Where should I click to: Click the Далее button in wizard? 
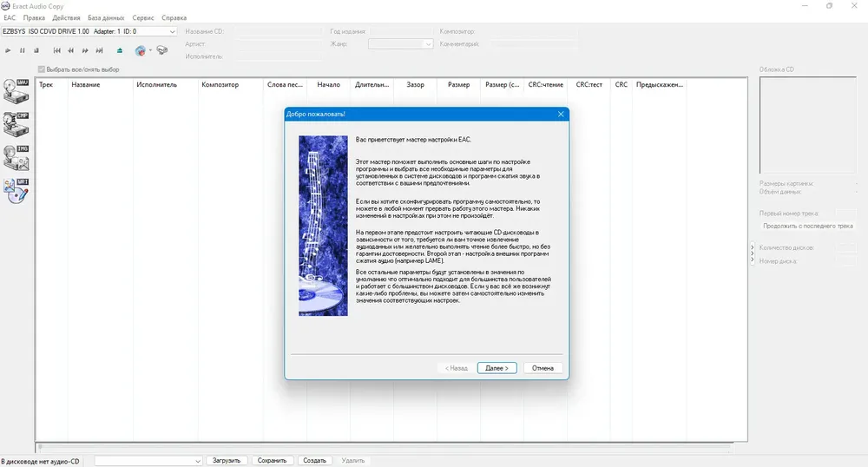click(496, 368)
